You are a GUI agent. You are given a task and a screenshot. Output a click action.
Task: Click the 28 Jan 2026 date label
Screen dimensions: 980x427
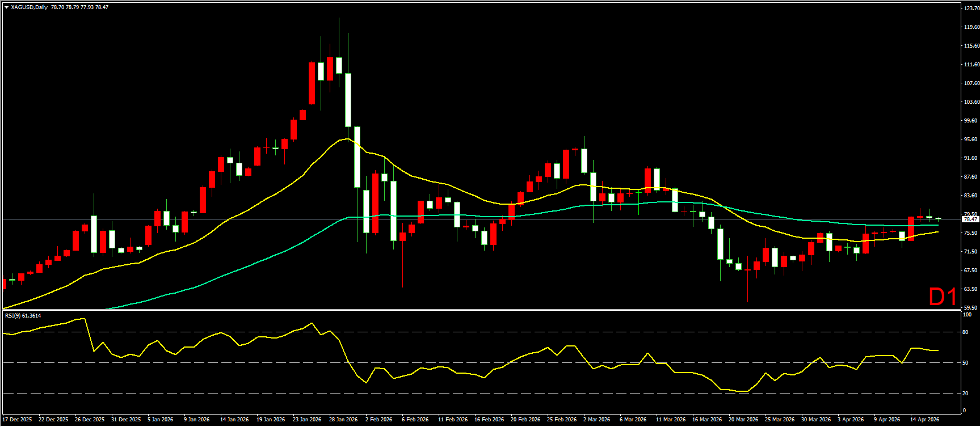tap(343, 420)
